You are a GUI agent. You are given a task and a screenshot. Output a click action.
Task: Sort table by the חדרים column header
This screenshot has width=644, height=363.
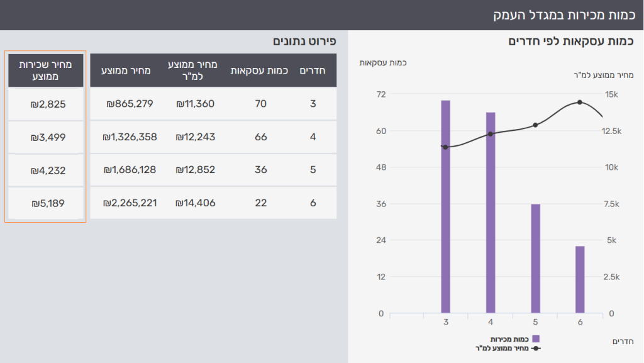[313, 70]
